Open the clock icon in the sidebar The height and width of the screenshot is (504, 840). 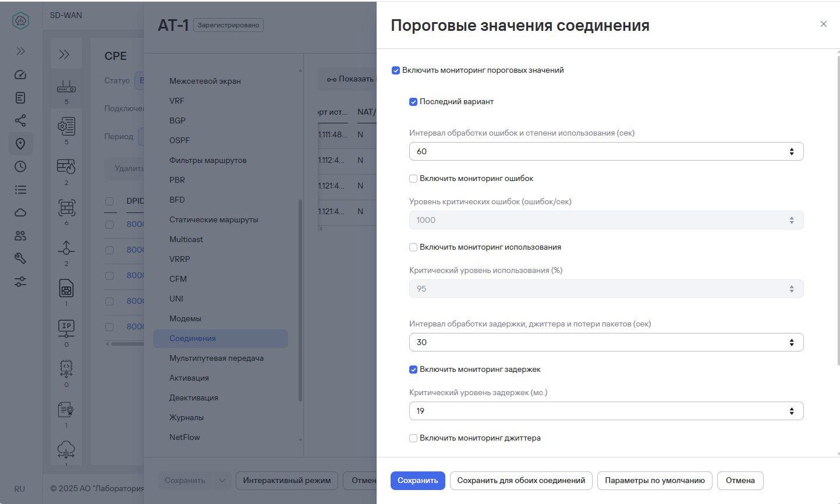[20, 166]
